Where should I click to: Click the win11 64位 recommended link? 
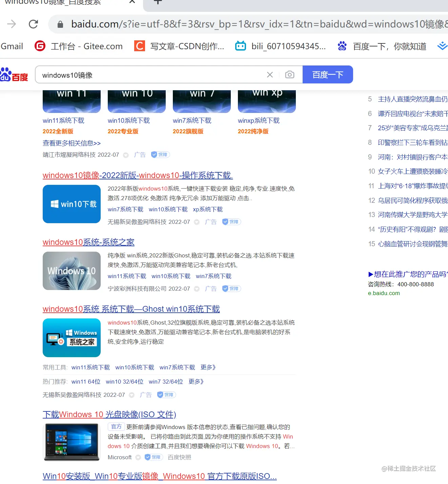click(86, 382)
